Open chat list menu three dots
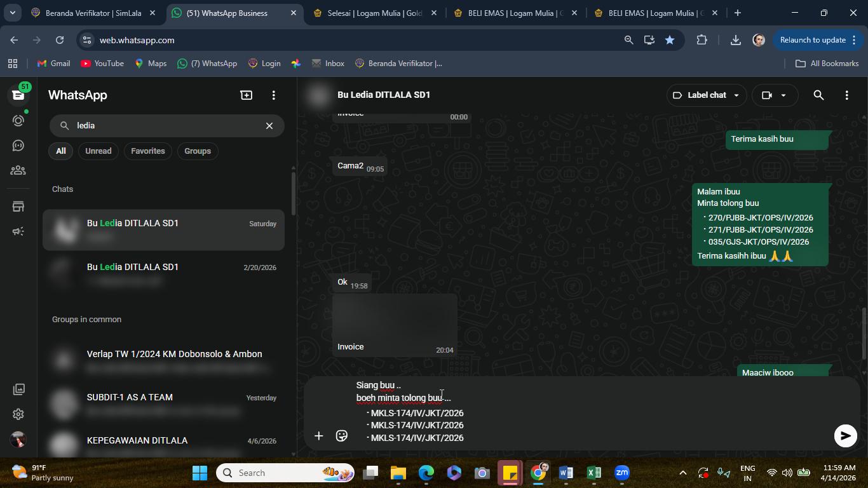This screenshot has width=868, height=488. [x=274, y=95]
